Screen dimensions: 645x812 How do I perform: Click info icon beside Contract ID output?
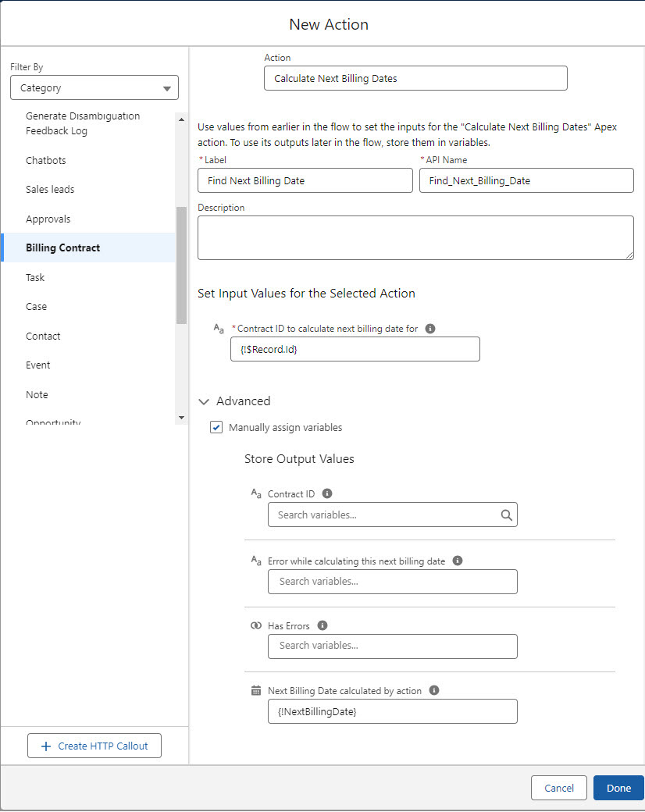click(x=327, y=493)
